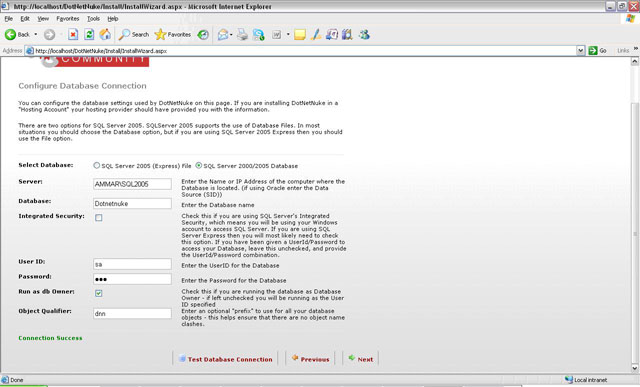Expand the Links toolbar chevron
Image resolution: width=640 pixels, height=387 pixels.
(636, 49)
